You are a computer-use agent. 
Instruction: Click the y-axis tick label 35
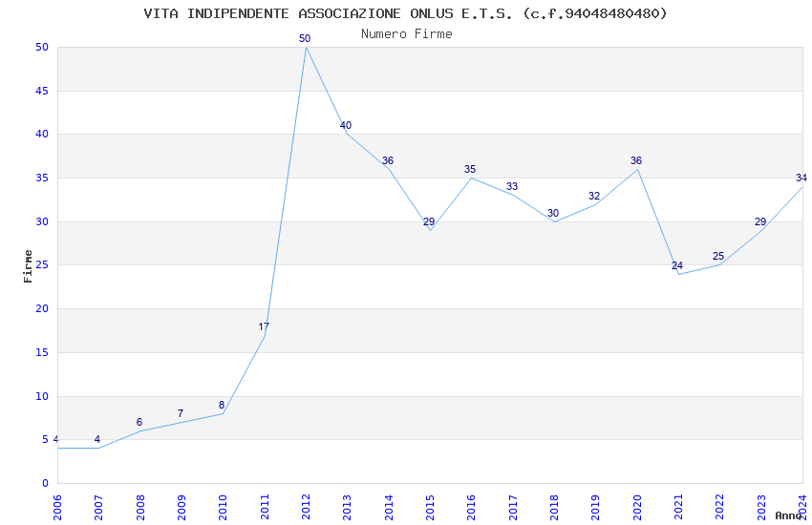(42, 178)
